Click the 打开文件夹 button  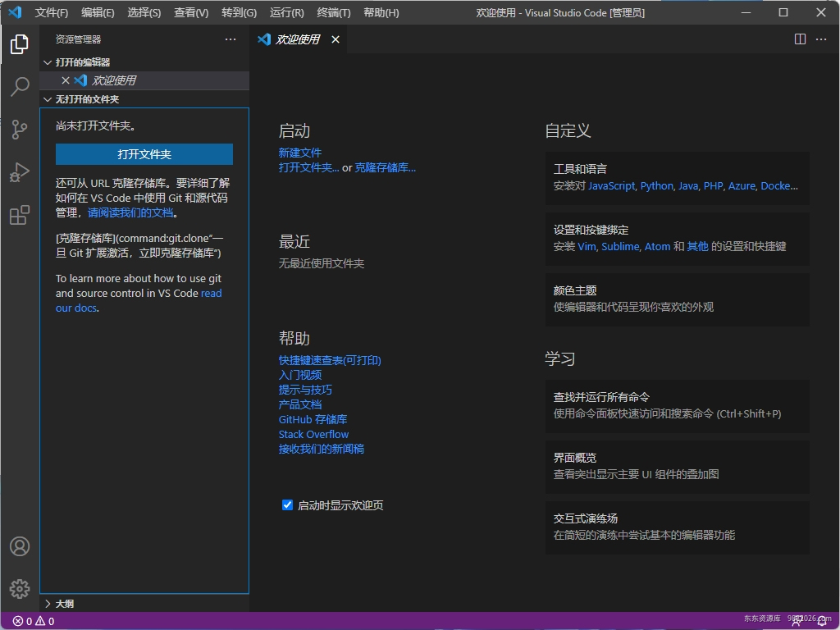coord(144,154)
